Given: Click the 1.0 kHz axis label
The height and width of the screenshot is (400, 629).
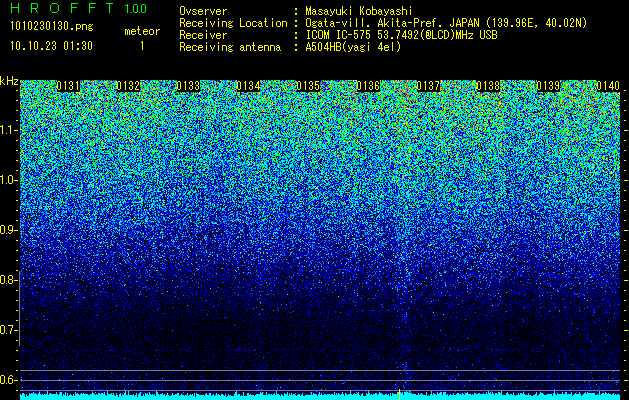Looking at the screenshot, I should tap(7, 181).
